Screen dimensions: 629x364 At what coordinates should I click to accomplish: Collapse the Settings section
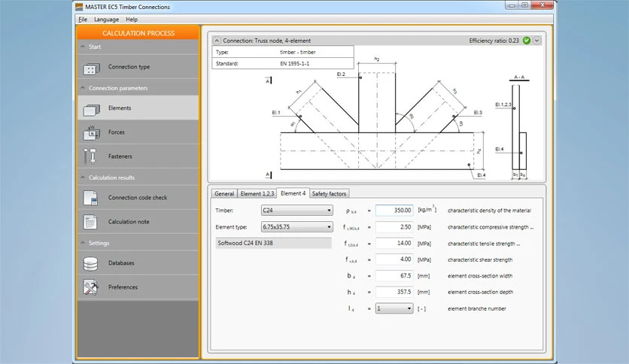83,242
